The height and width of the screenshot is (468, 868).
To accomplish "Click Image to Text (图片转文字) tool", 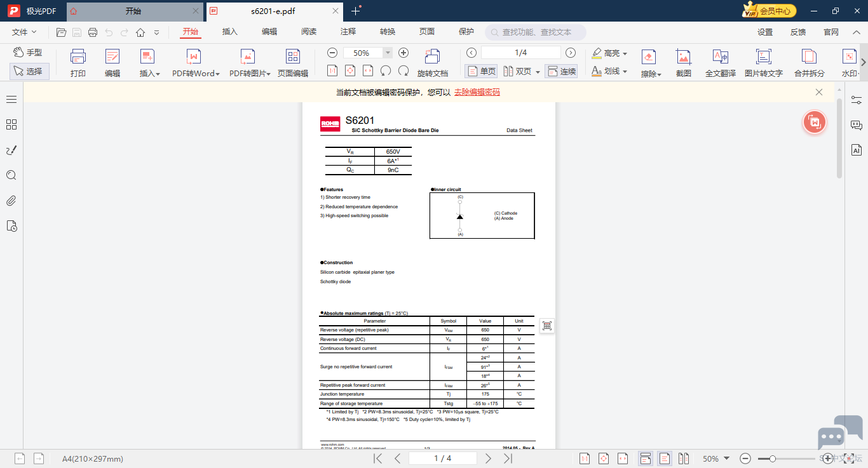I will coord(763,64).
